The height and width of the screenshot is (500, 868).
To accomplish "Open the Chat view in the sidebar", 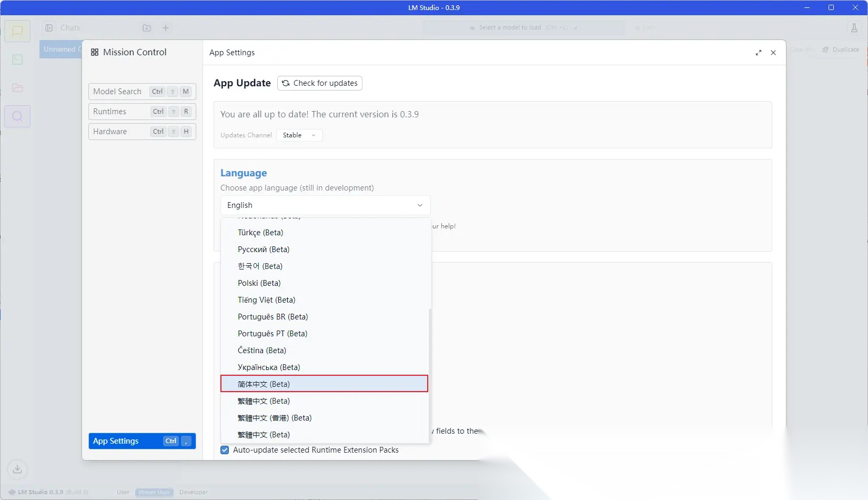I will coord(17,31).
